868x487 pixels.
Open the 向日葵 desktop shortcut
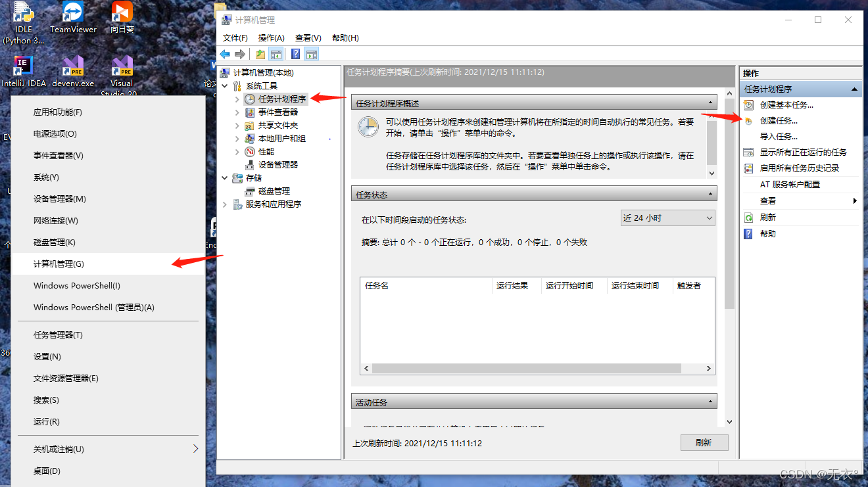(x=122, y=18)
